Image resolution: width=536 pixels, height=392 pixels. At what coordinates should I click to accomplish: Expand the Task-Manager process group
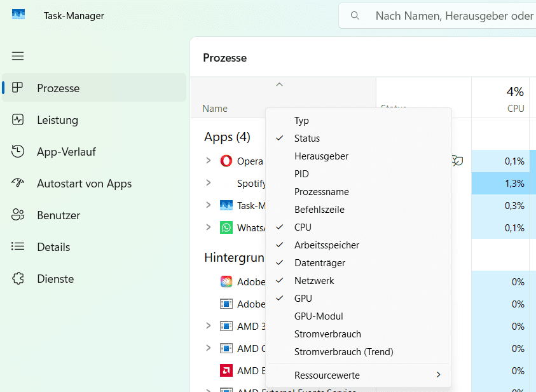pyautogui.click(x=208, y=205)
